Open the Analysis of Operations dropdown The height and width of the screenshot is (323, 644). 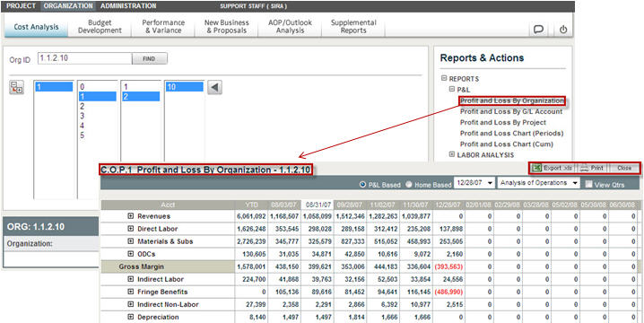coord(538,183)
